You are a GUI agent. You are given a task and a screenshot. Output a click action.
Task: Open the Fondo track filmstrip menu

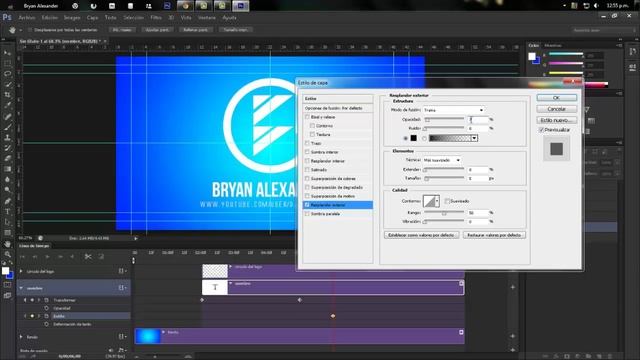(122, 337)
